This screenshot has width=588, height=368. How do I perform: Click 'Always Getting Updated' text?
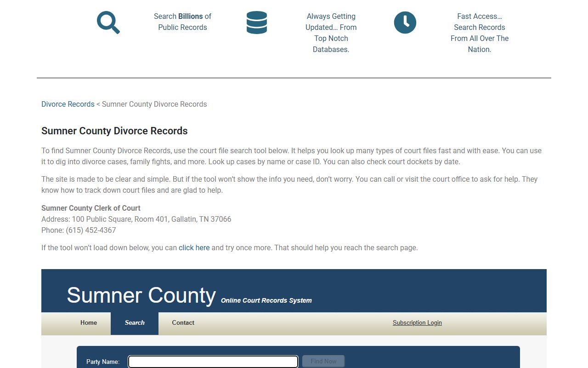[331, 33]
